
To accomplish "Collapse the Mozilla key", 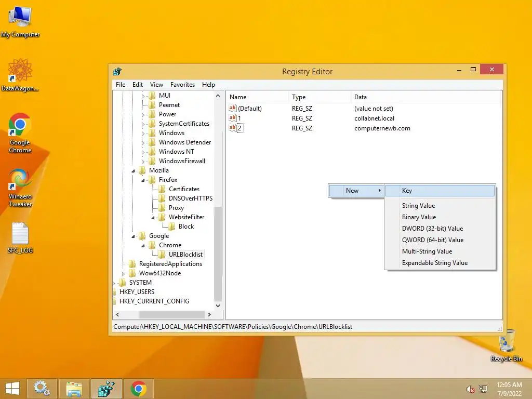I will (x=133, y=171).
